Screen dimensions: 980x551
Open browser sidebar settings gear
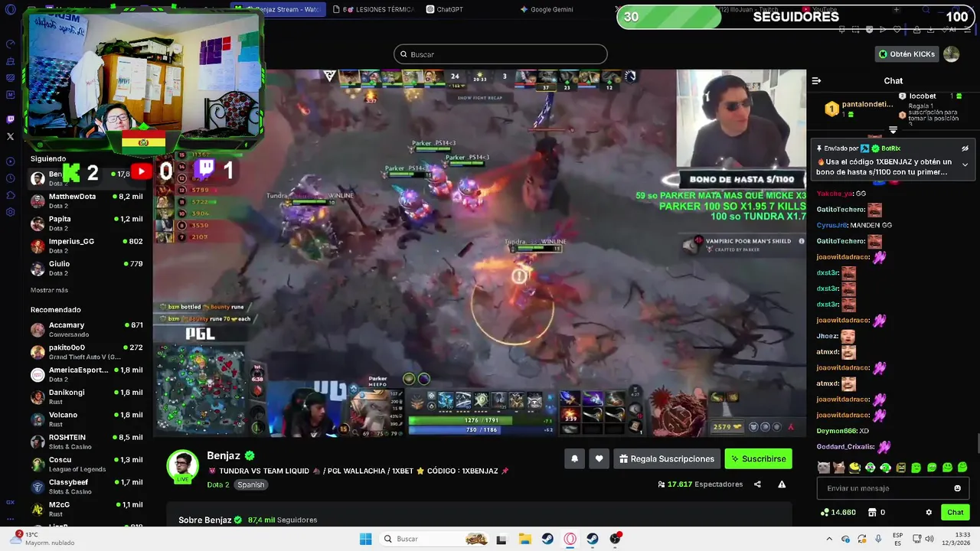pyautogui.click(x=10, y=212)
